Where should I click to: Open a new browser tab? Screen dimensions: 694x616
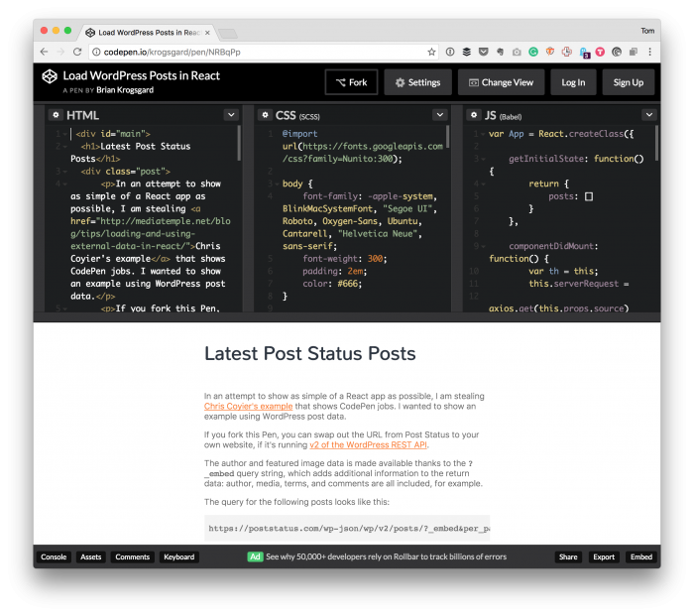[228, 33]
